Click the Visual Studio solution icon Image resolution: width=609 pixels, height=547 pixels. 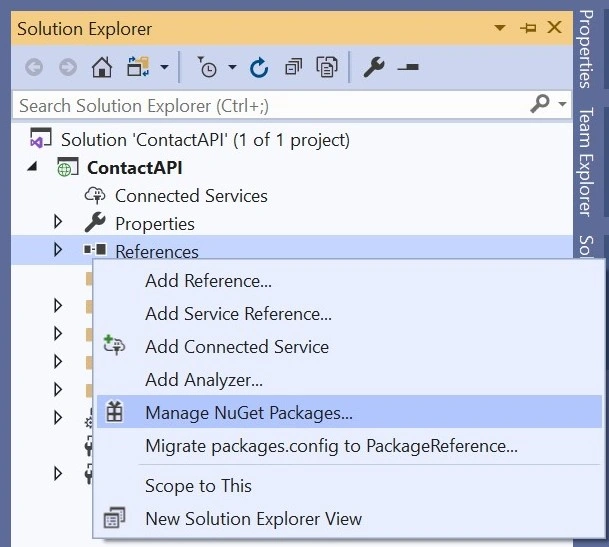[40, 138]
